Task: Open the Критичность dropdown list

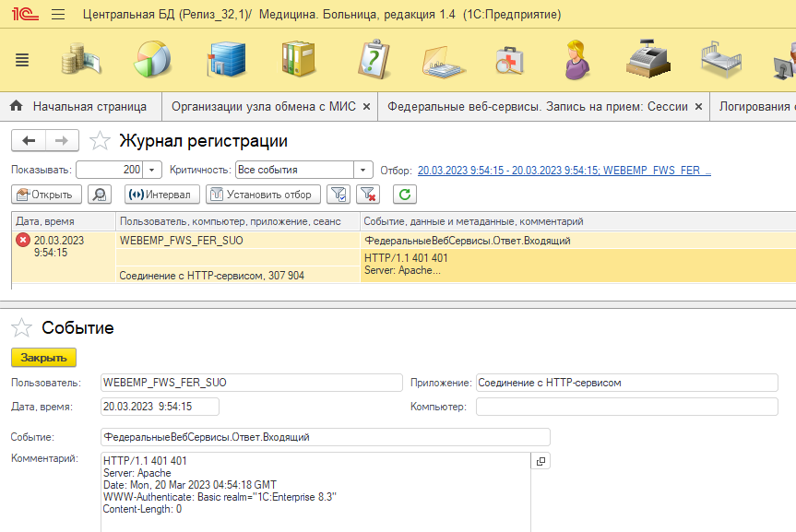Action: coord(362,170)
